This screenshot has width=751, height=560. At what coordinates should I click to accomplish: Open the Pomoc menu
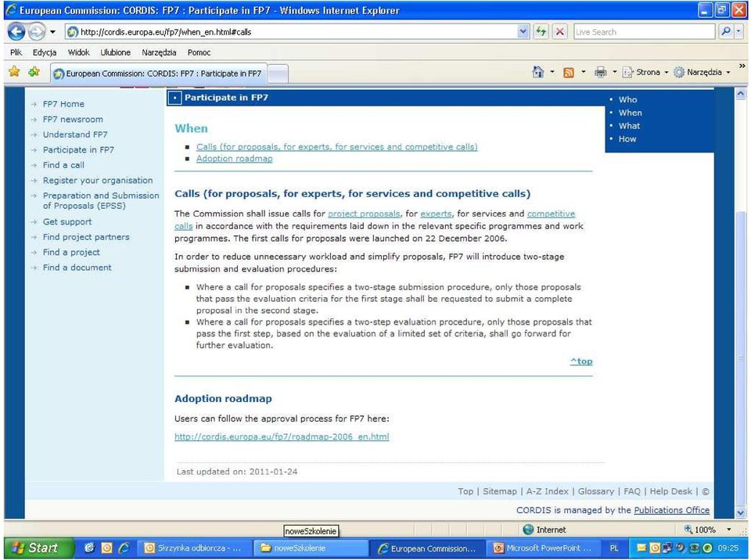click(199, 52)
